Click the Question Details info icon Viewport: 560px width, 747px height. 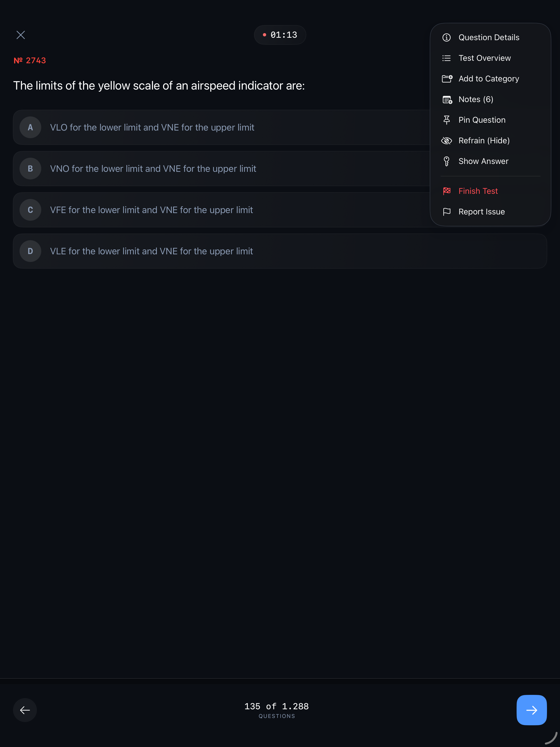click(447, 37)
